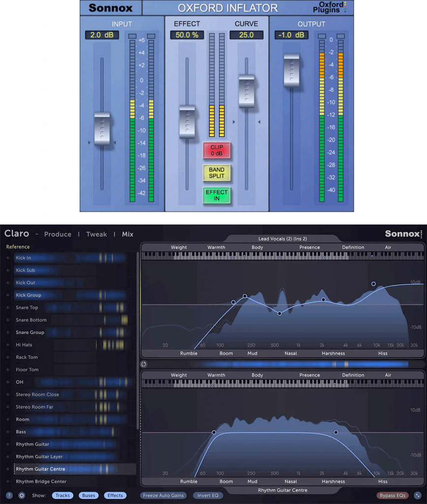Click the low-cut EQ node in Rhythm Guitar Centre graph

pos(214,432)
